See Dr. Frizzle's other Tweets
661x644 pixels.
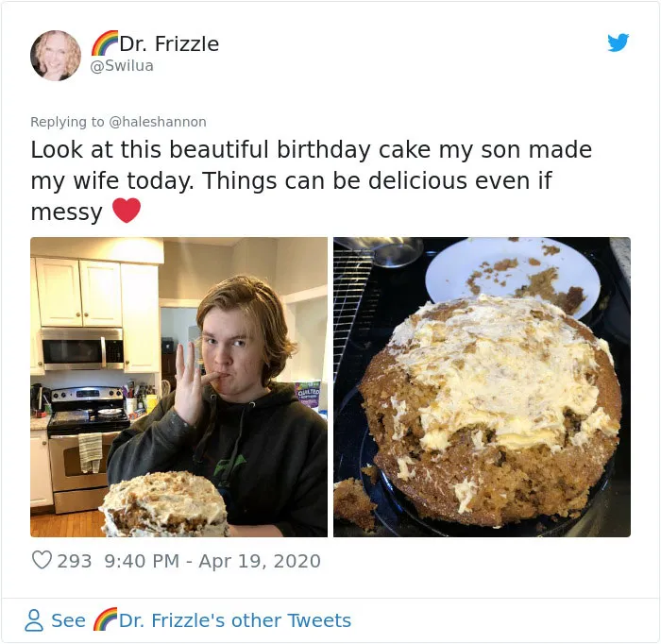(x=201, y=620)
